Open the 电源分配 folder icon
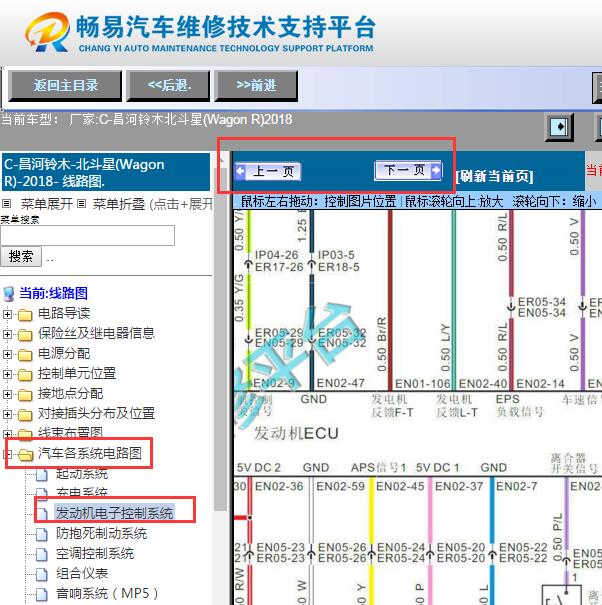602x605 pixels. 25,355
